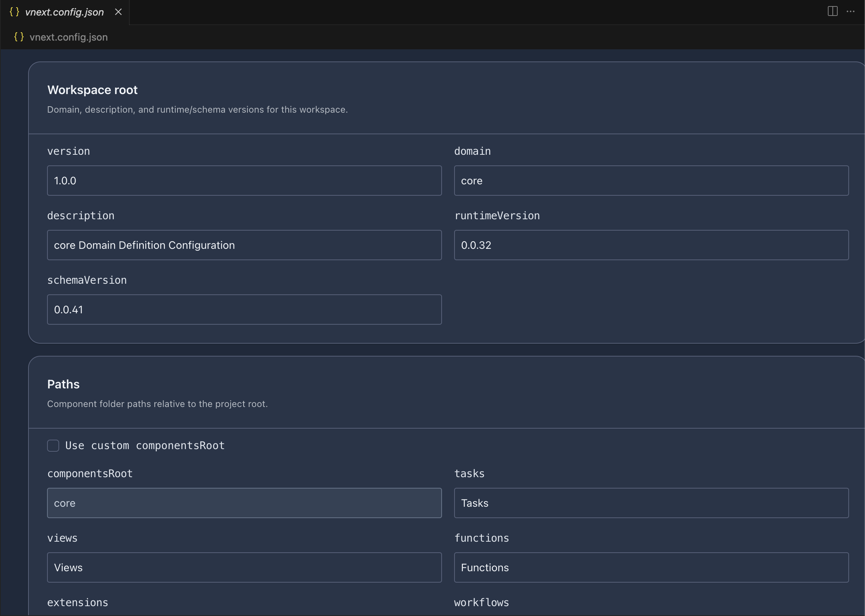This screenshot has width=865, height=616.
Task: Click the runtimeVersion label
Action: [x=497, y=216]
